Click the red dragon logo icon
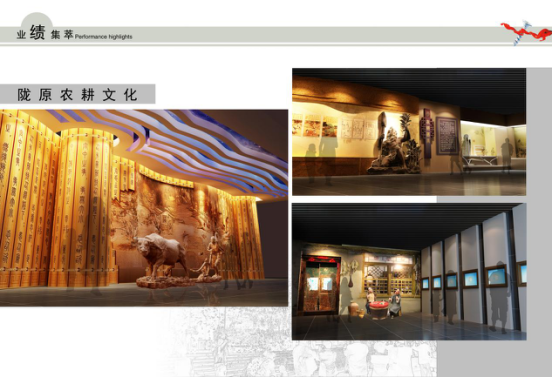This screenshot has height=377, width=552. pos(526,33)
